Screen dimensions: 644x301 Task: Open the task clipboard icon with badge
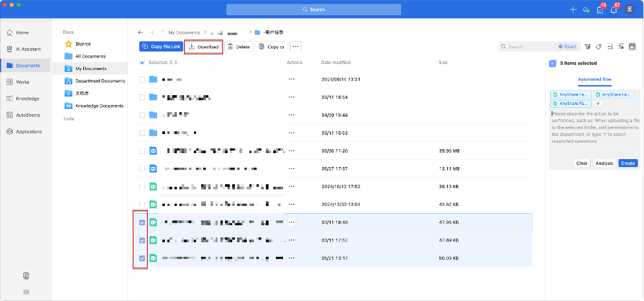pyautogui.click(x=599, y=10)
